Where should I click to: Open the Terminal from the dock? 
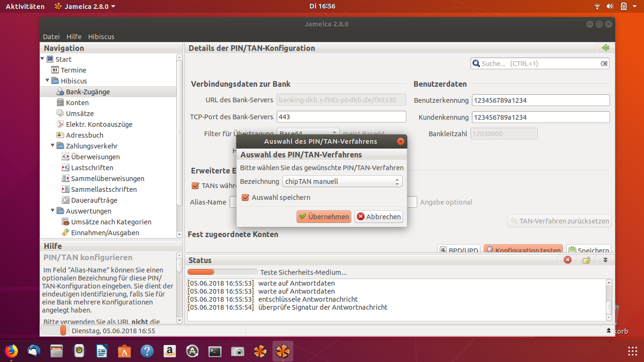(215, 351)
